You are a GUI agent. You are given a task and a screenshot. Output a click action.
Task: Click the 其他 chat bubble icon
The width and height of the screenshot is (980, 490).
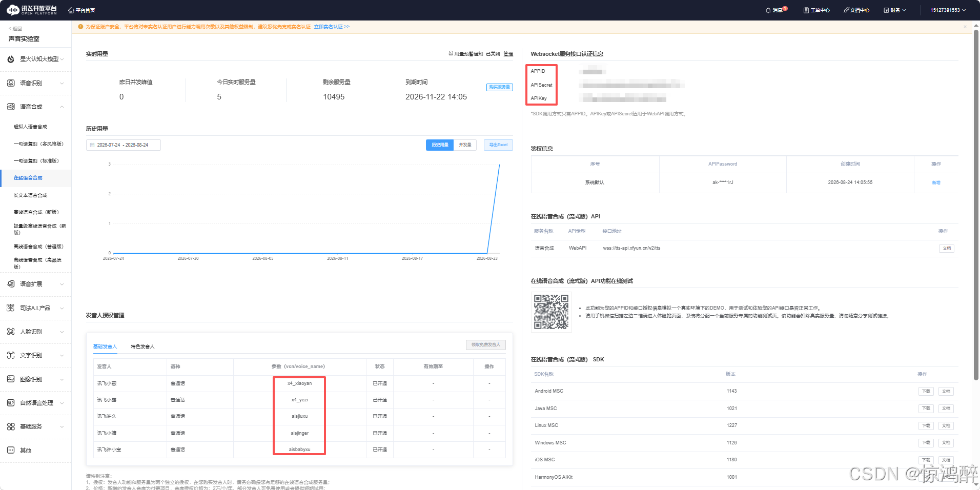[x=11, y=450]
